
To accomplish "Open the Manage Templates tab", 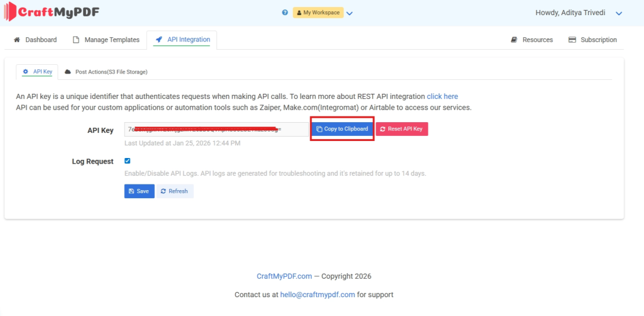I will 106,40.
